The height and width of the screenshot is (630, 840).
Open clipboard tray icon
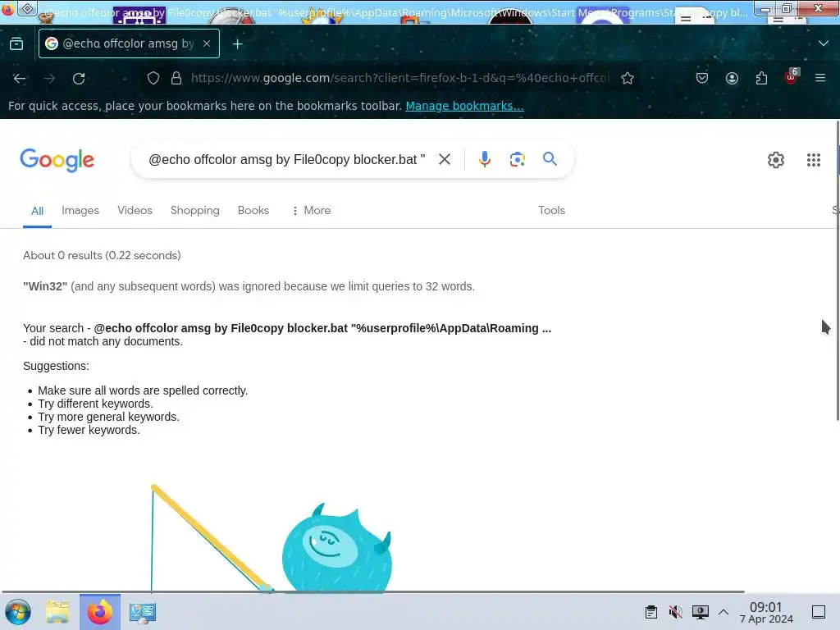651,612
